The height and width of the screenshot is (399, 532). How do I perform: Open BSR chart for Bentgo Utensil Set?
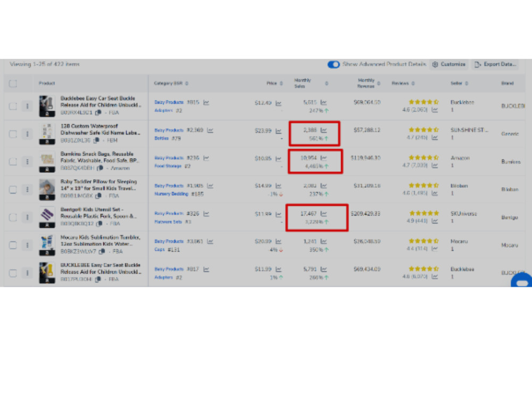coord(206,214)
